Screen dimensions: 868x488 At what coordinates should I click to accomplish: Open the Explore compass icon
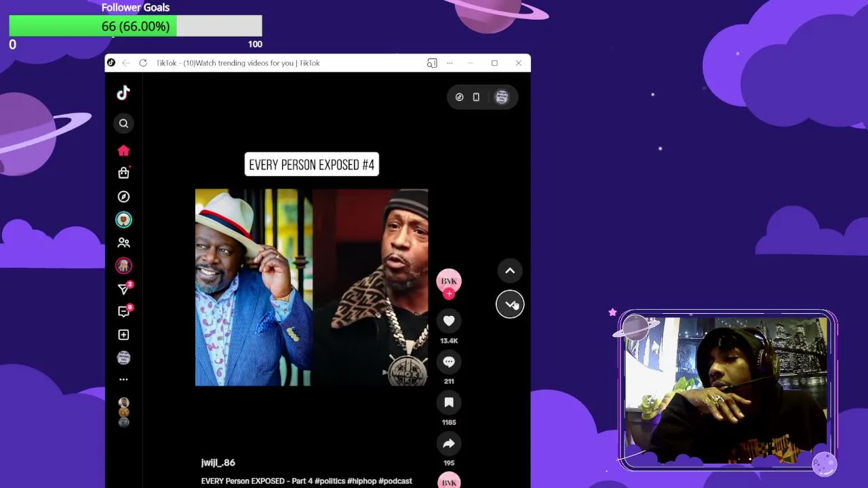tap(123, 197)
